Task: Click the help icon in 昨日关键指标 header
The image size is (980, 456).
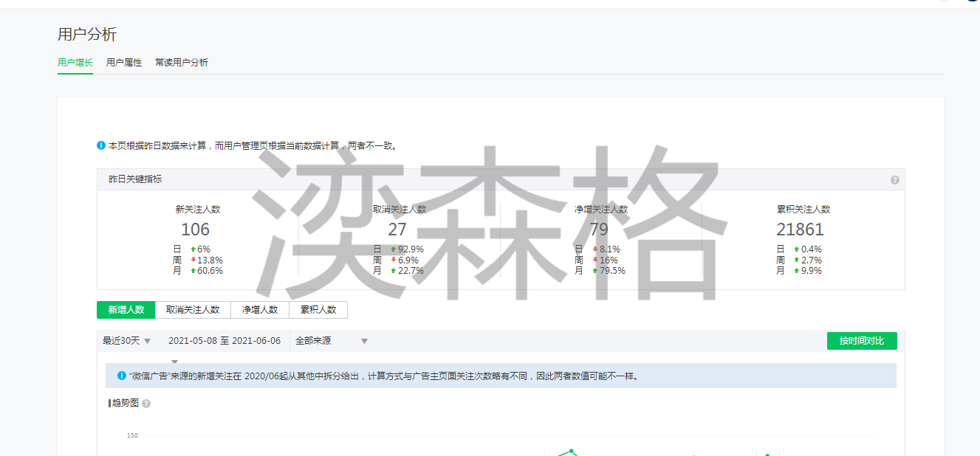Action: click(x=894, y=180)
